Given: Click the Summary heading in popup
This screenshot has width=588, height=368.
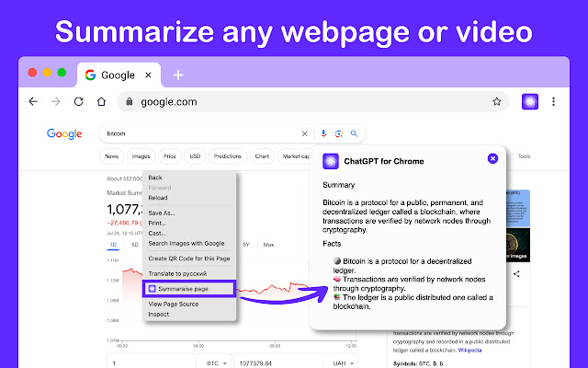Looking at the screenshot, I should tap(339, 185).
